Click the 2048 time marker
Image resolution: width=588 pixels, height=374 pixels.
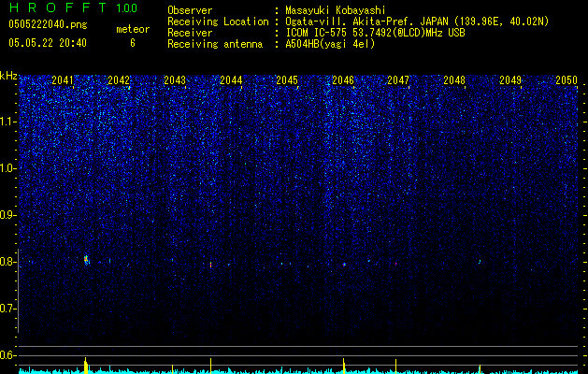[x=454, y=80]
